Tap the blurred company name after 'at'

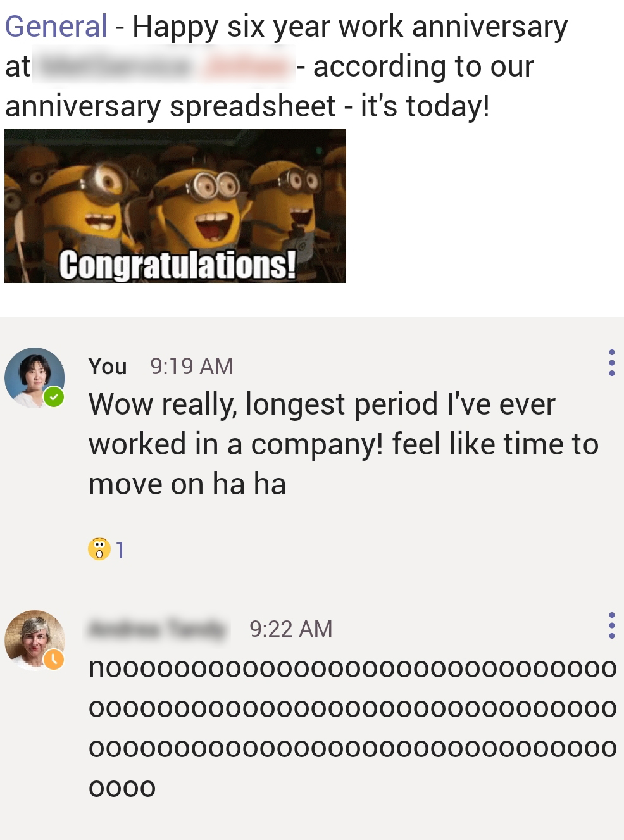point(115,65)
